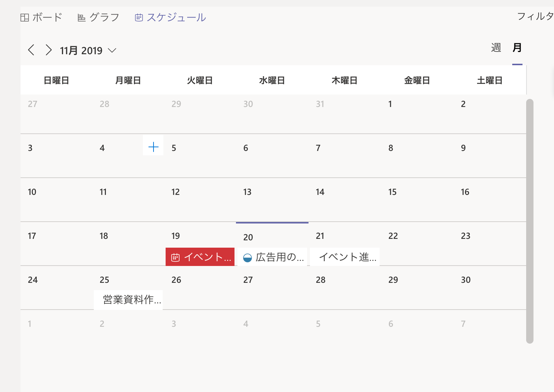This screenshot has width=554, height=392.
Task: Go to the previous month arrow
Action: point(32,50)
